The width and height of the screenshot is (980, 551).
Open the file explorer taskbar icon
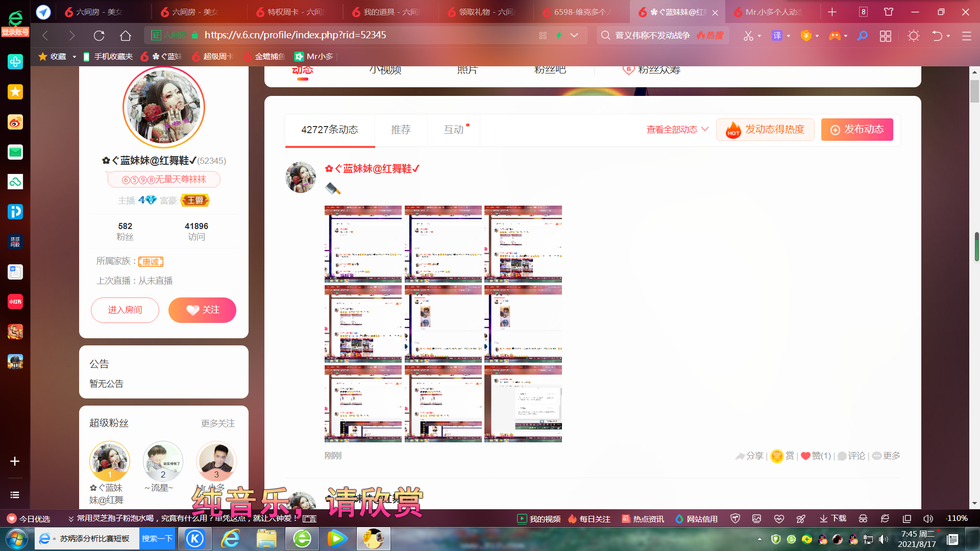266,539
